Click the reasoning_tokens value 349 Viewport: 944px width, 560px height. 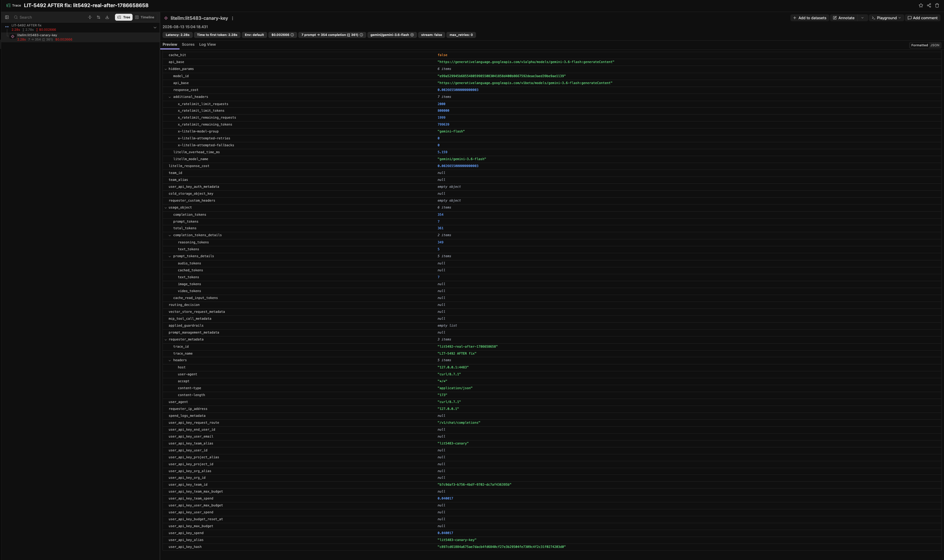point(440,242)
